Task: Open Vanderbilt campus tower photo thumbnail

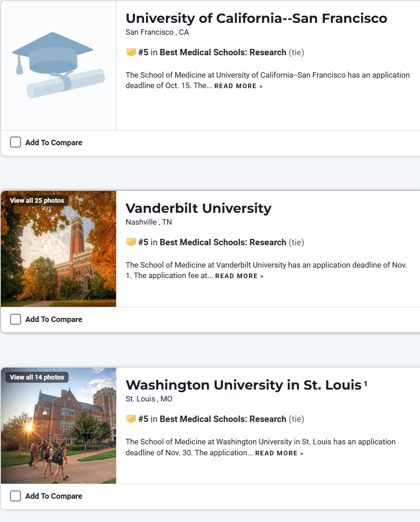Action: (58, 256)
